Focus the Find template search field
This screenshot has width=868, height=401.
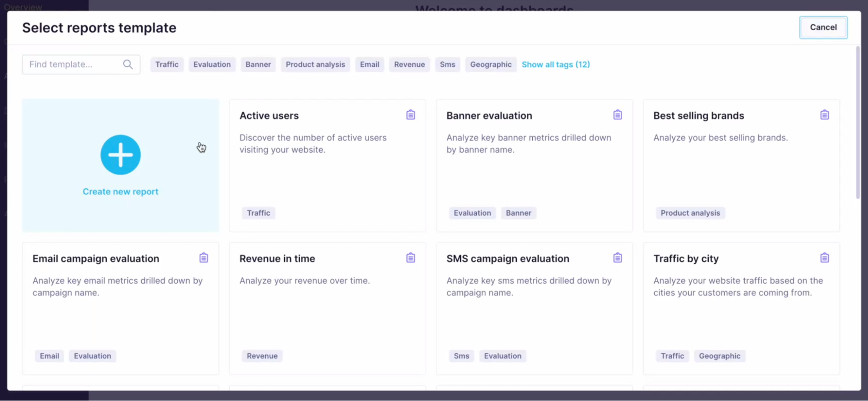coord(81,64)
